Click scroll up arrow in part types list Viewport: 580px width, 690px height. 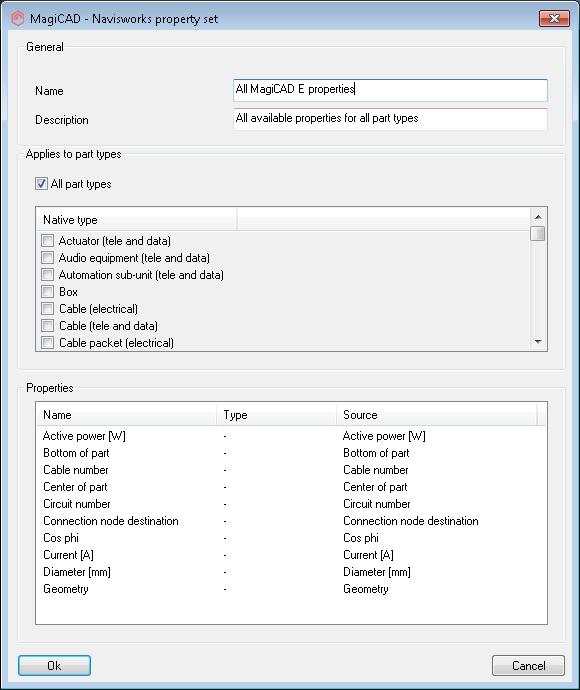(x=538, y=217)
